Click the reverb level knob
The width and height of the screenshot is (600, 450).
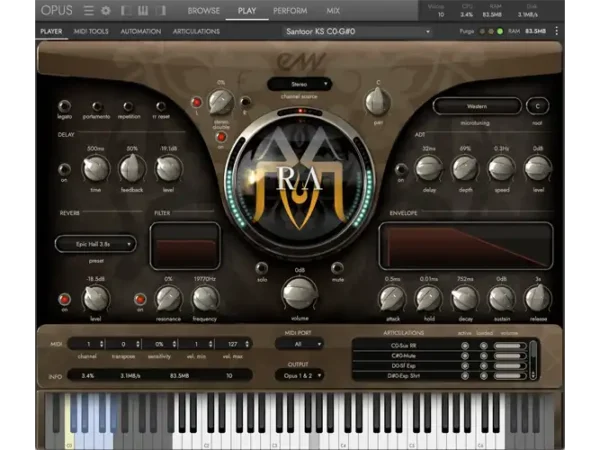[x=95, y=299]
